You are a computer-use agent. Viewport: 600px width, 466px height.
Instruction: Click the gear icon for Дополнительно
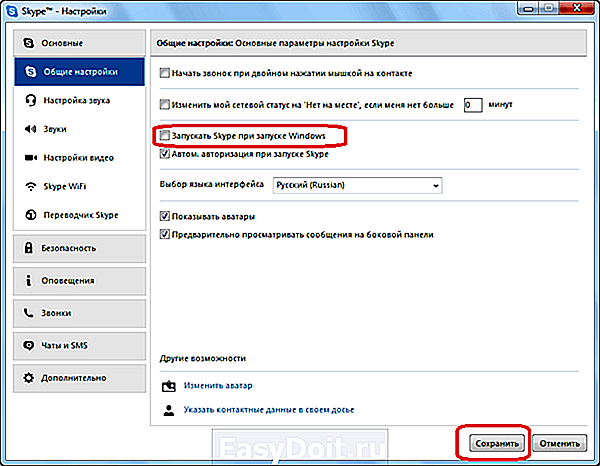[x=29, y=378]
